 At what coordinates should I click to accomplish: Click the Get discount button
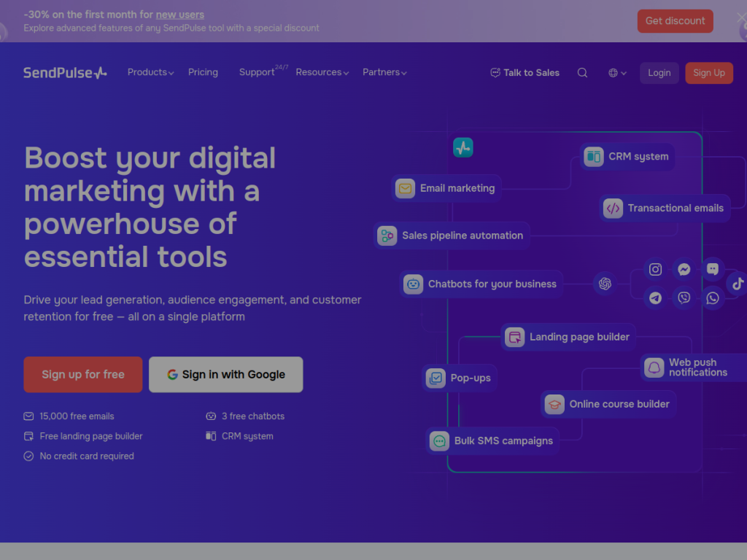675,21
